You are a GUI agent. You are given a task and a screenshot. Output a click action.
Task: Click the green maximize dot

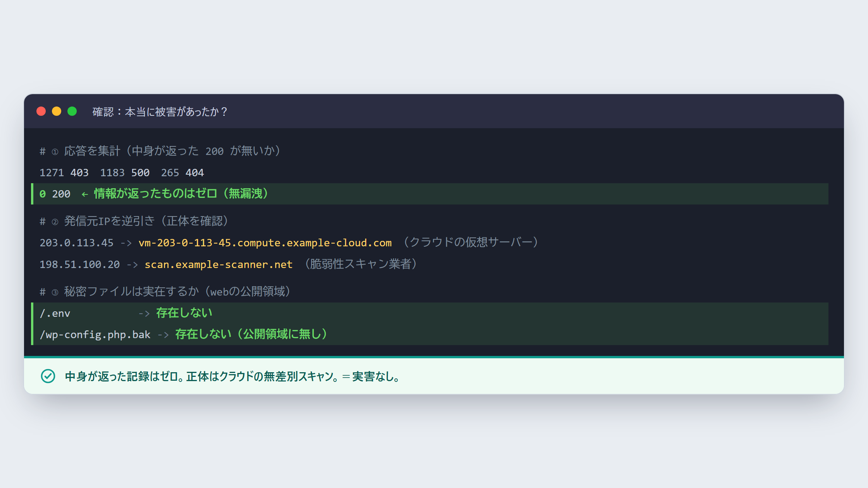pyautogui.click(x=72, y=112)
